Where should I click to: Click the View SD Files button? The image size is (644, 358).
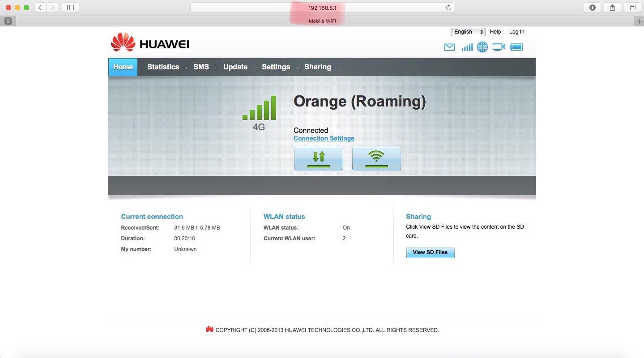click(430, 252)
